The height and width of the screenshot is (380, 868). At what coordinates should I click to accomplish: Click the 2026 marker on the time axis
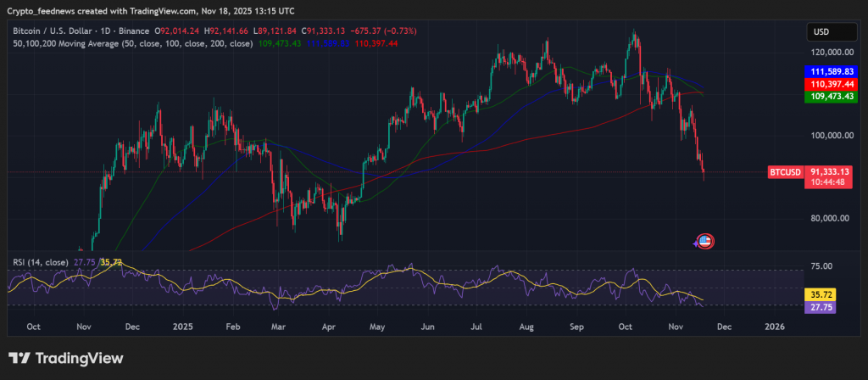coord(774,326)
